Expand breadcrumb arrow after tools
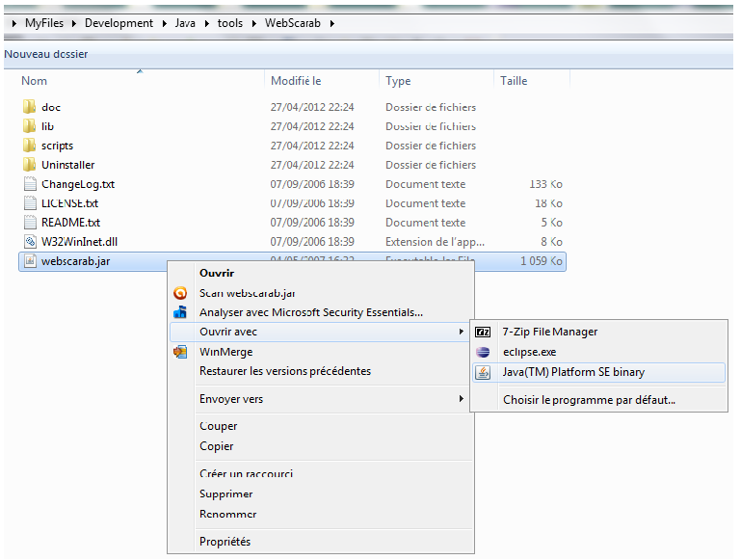 pos(254,23)
